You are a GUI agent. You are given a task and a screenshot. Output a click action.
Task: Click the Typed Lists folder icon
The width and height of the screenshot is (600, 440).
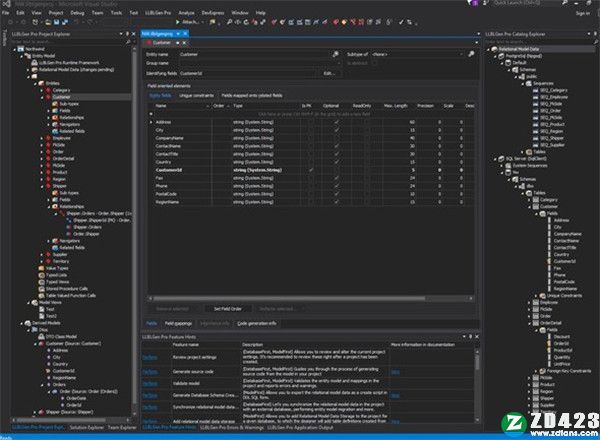coord(42,275)
